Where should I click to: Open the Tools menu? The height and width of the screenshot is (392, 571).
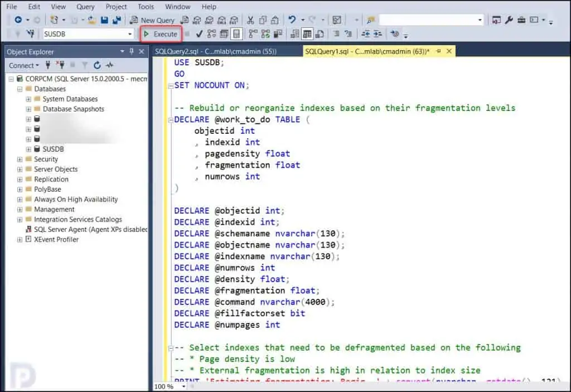146,7
